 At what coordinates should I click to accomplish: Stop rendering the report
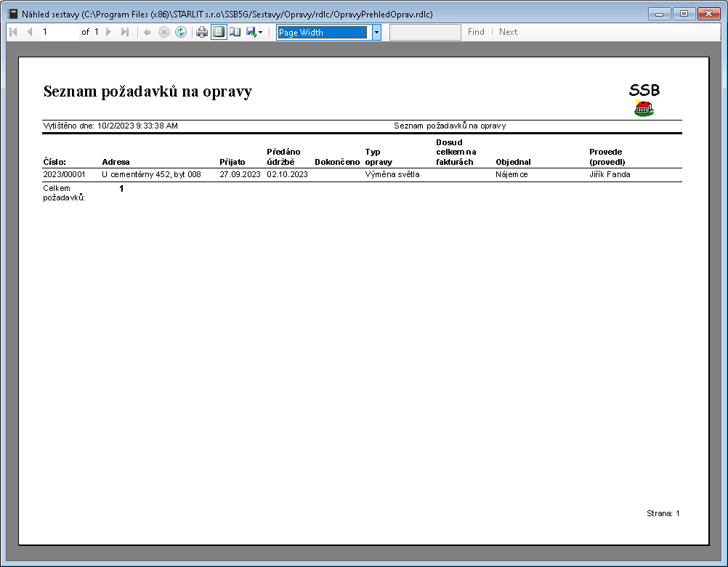(x=163, y=32)
